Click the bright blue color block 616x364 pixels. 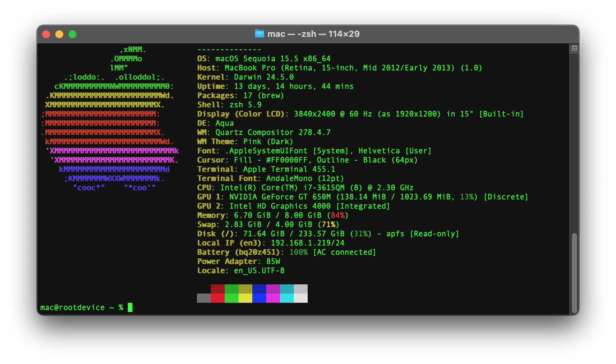pos(259,298)
